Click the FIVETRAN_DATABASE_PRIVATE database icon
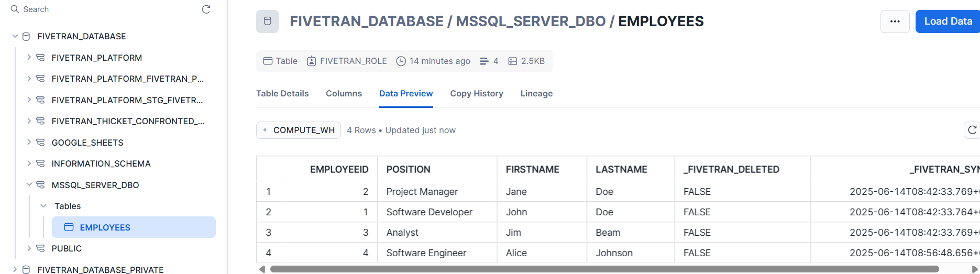Viewport: 980px width, 274px height. 26,270
